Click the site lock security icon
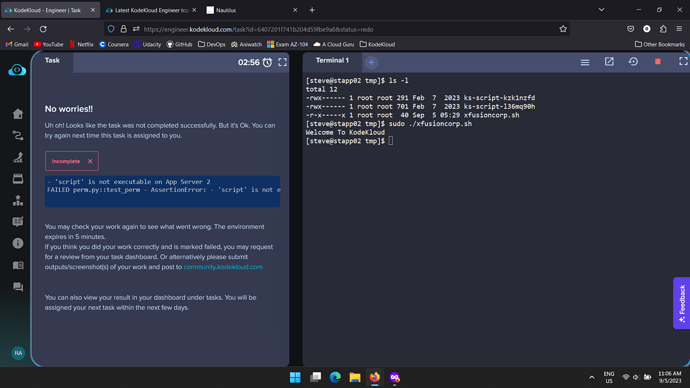The image size is (690, 388). pyautogui.click(x=124, y=29)
